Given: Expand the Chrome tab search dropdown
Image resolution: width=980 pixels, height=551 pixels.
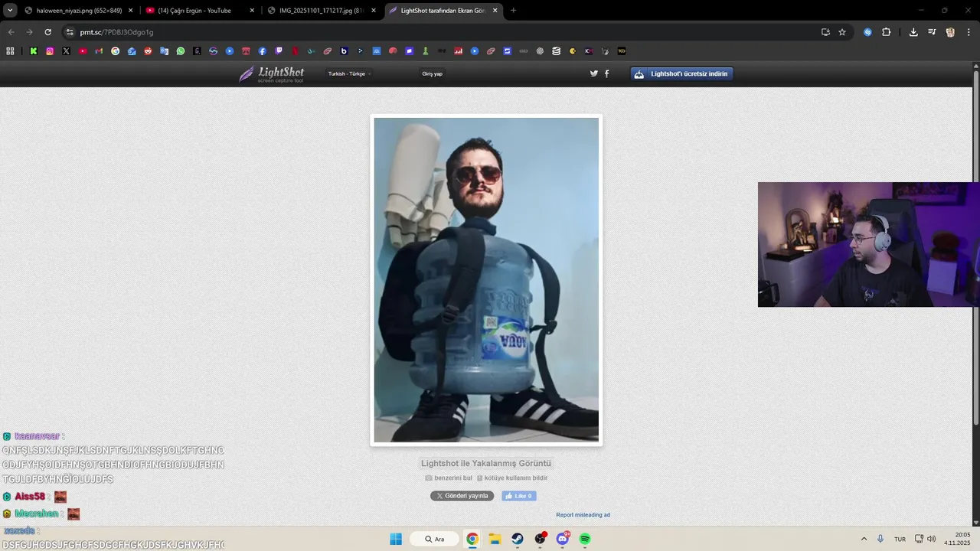Looking at the screenshot, I should click(10, 10).
